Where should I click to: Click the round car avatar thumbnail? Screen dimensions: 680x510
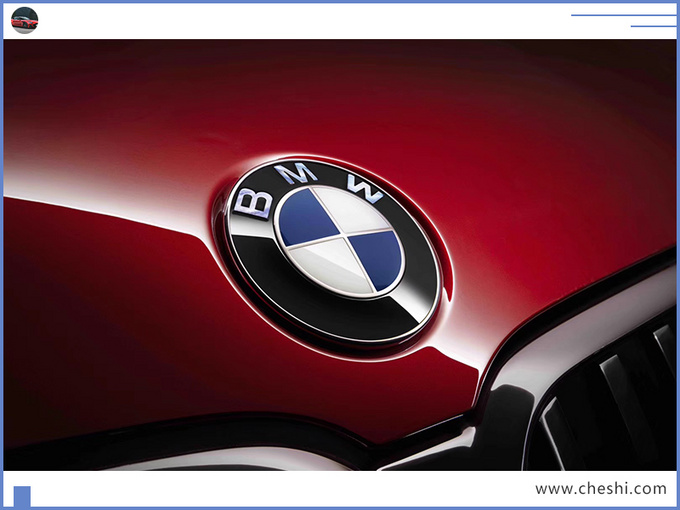point(24,20)
